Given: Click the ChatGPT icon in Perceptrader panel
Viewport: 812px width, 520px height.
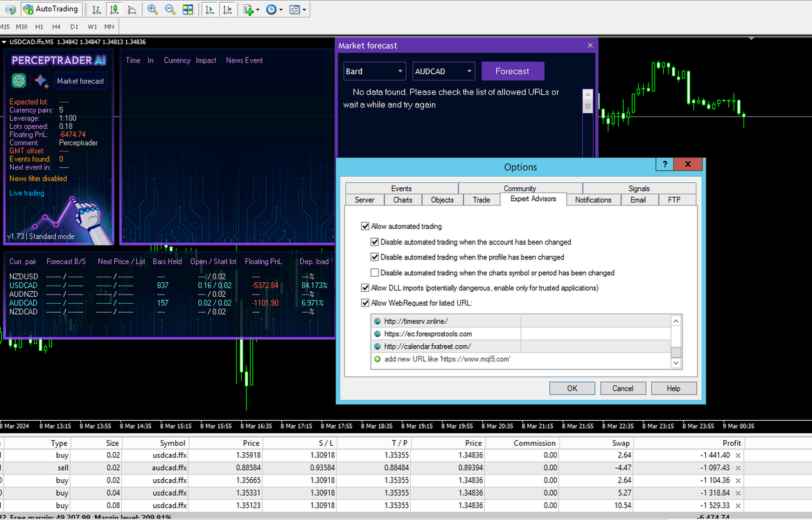Looking at the screenshot, I should tap(19, 80).
